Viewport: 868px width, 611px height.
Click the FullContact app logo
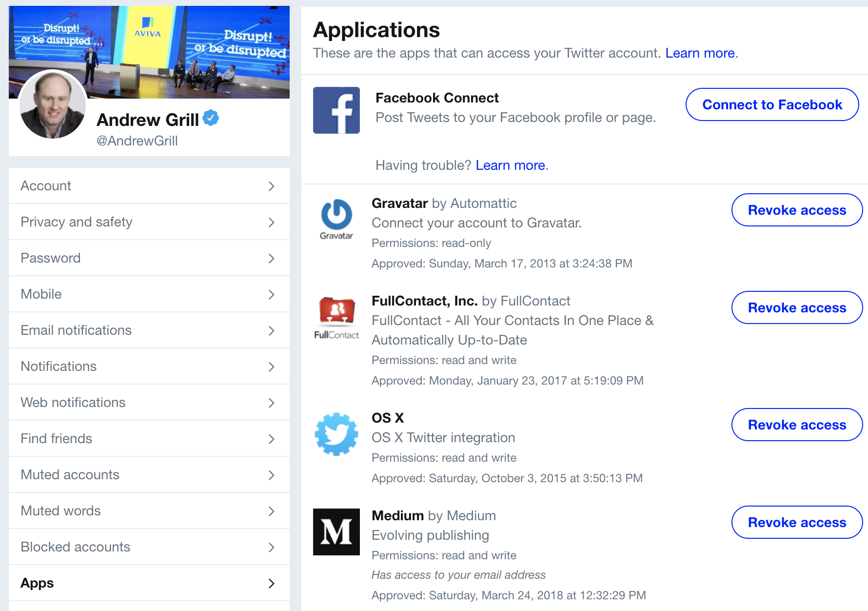pyautogui.click(x=336, y=317)
